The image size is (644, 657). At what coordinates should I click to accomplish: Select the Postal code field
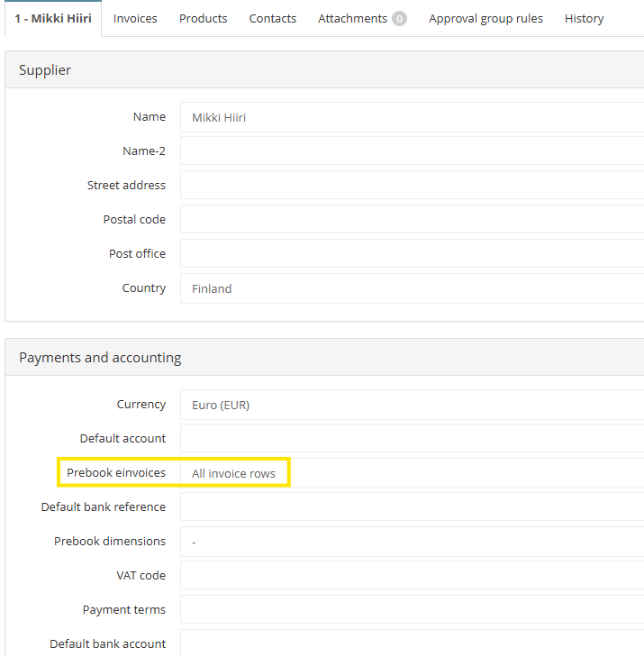click(412, 220)
